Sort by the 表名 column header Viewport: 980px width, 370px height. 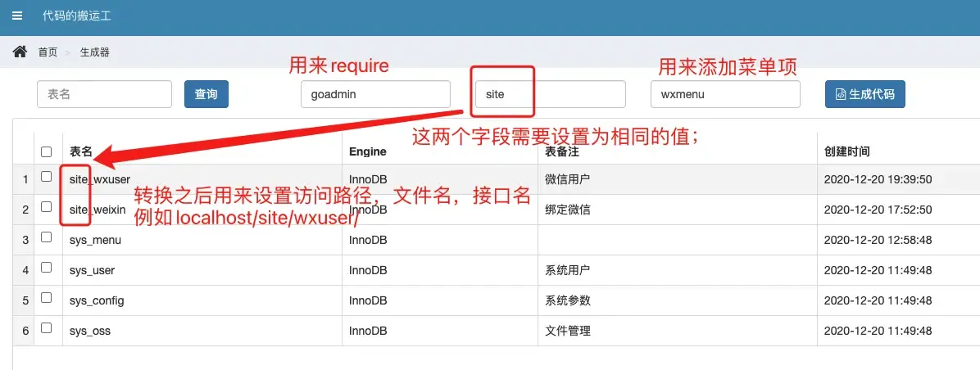81,151
